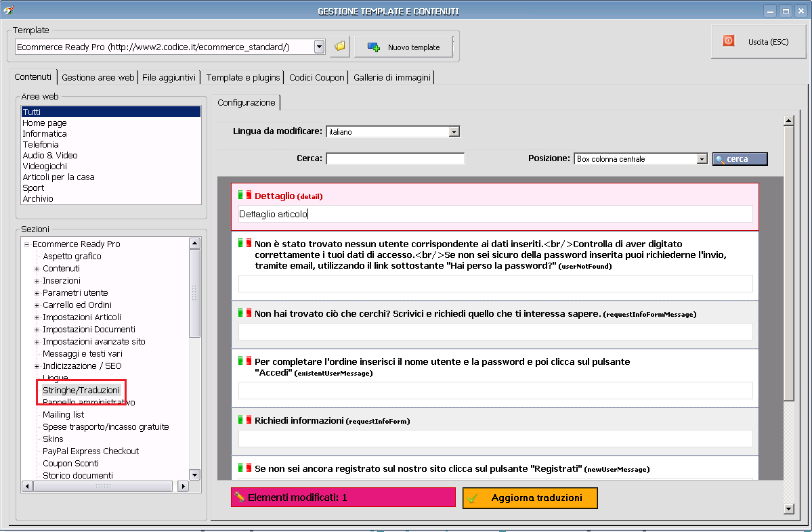
Task: Select Aspetto grafico in the tree
Action: pos(72,256)
